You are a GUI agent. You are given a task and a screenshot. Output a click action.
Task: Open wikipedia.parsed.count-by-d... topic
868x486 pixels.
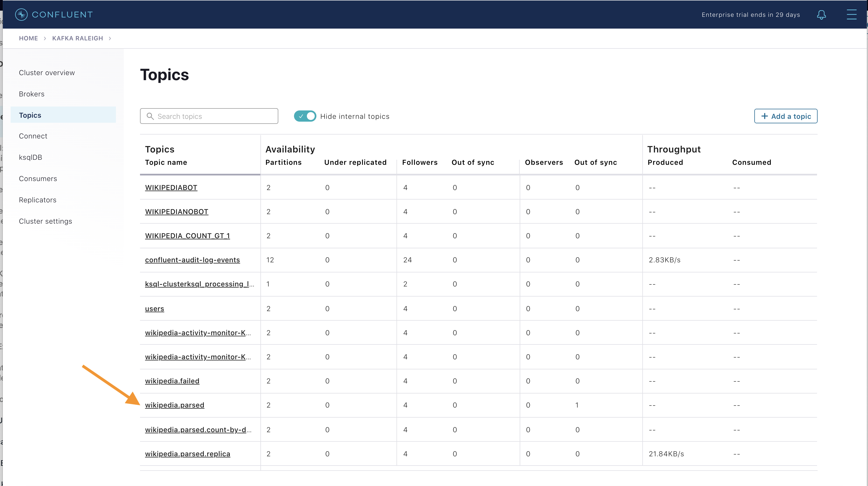pos(198,429)
